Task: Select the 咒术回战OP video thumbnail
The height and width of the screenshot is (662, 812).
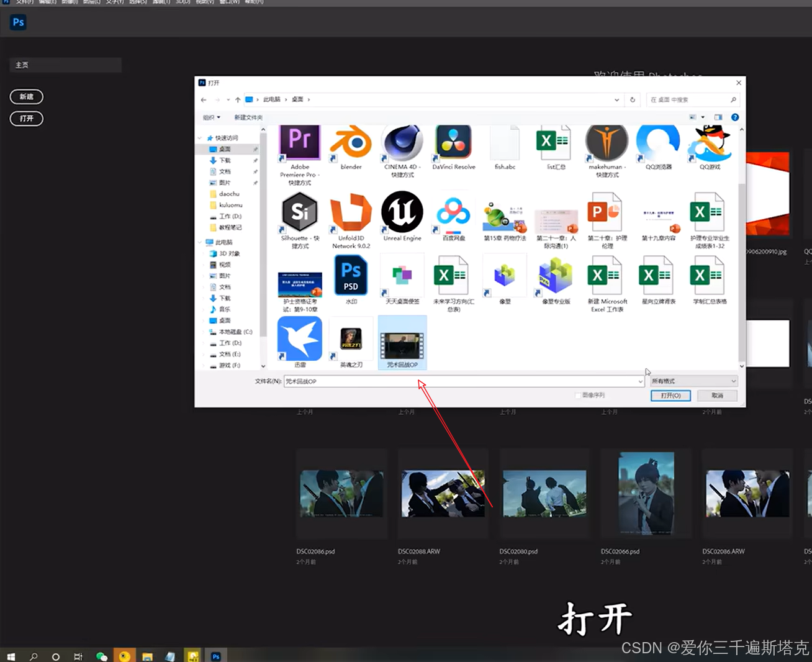Action: [x=402, y=342]
